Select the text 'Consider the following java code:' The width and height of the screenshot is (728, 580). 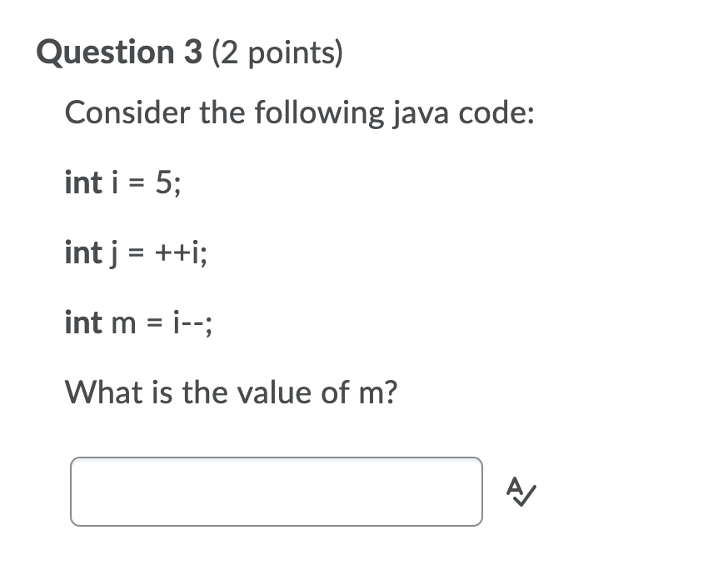(300, 112)
